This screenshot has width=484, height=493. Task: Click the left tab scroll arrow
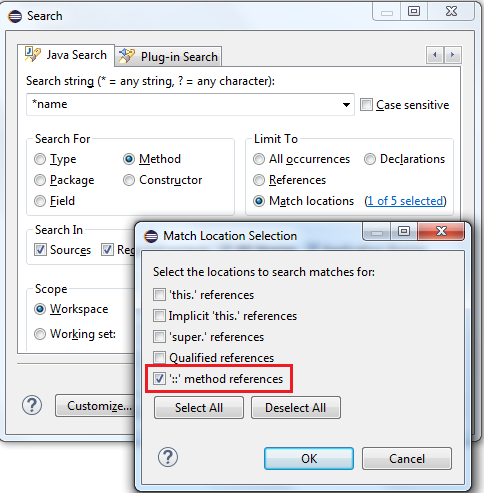click(435, 55)
